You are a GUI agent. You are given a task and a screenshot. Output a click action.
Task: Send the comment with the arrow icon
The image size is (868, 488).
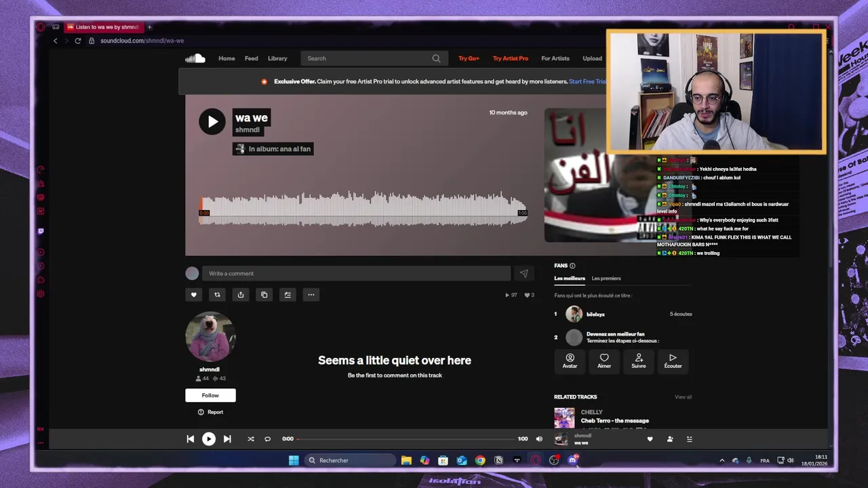point(524,274)
